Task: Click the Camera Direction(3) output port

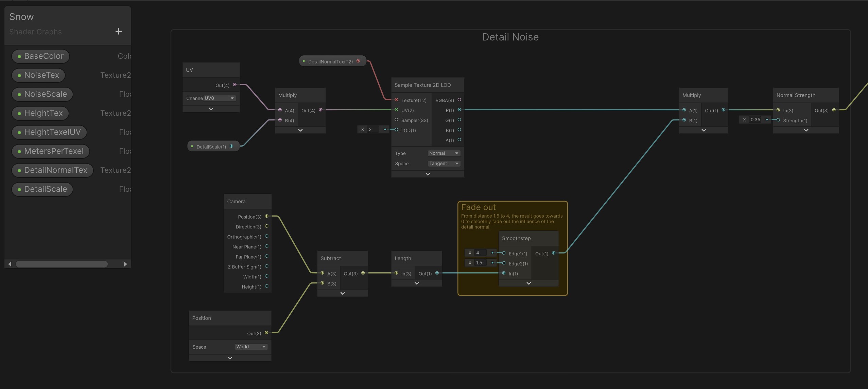Action: coord(266,226)
